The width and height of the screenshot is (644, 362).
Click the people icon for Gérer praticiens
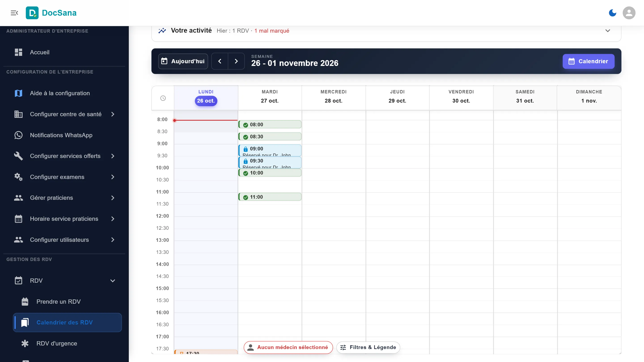19,198
